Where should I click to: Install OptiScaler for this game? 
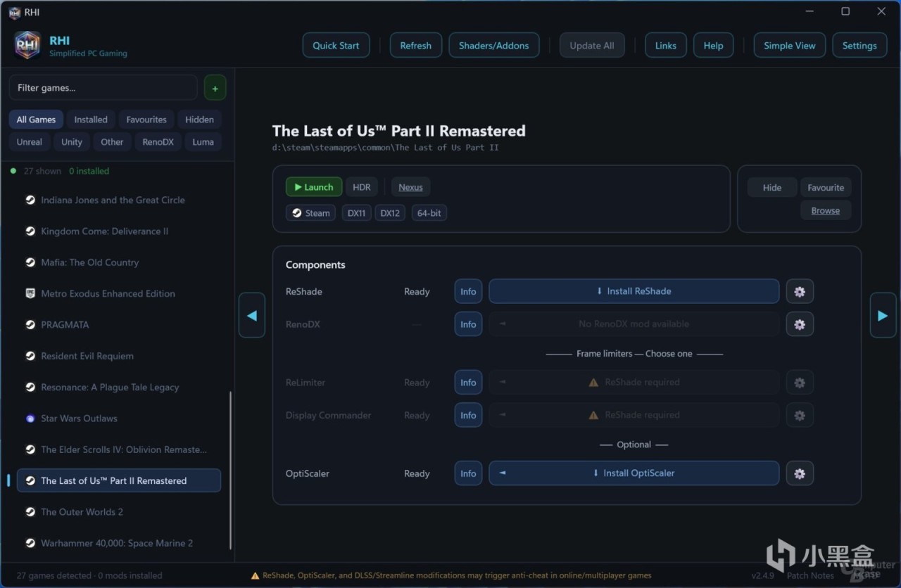[x=634, y=473]
